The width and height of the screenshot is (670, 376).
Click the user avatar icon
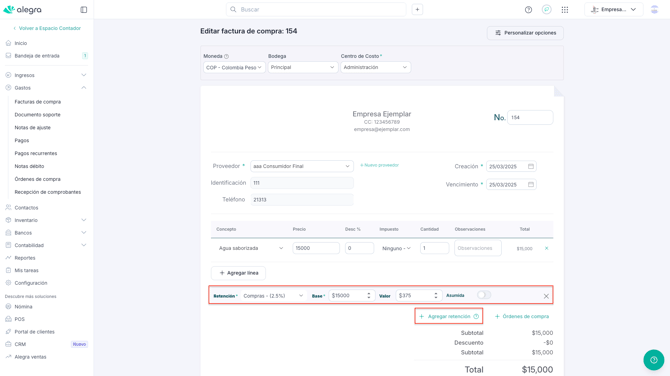pyautogui.click(x=654, y=9)
